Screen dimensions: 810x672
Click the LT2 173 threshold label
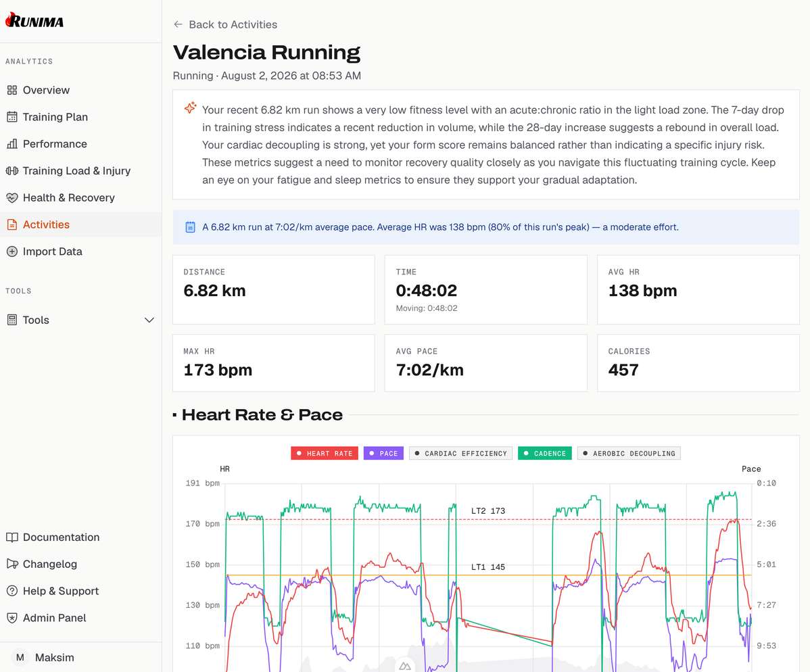pyautogui.click(x=487, y=511)
